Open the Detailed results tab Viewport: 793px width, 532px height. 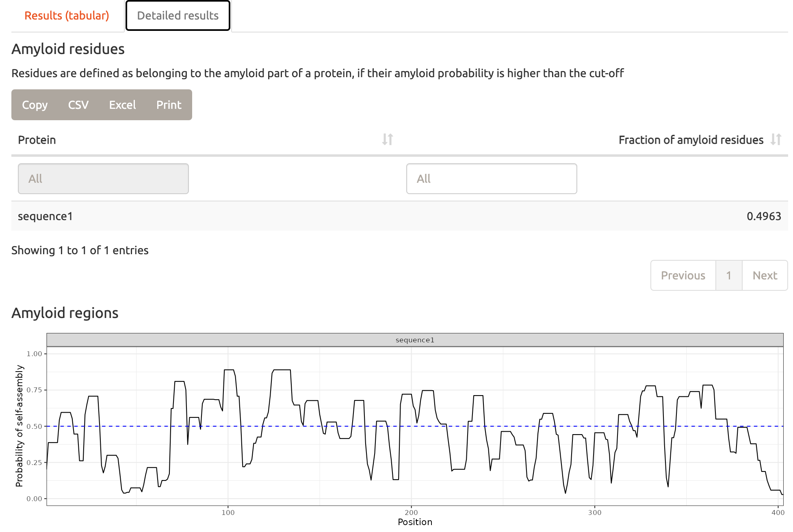[x=178, y=15]
